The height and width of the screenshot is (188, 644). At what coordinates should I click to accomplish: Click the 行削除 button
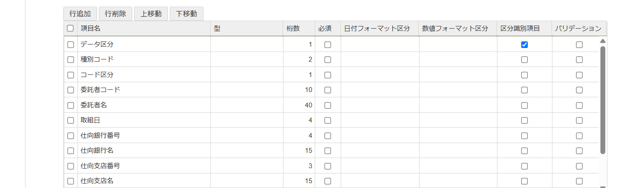(115, 14)
